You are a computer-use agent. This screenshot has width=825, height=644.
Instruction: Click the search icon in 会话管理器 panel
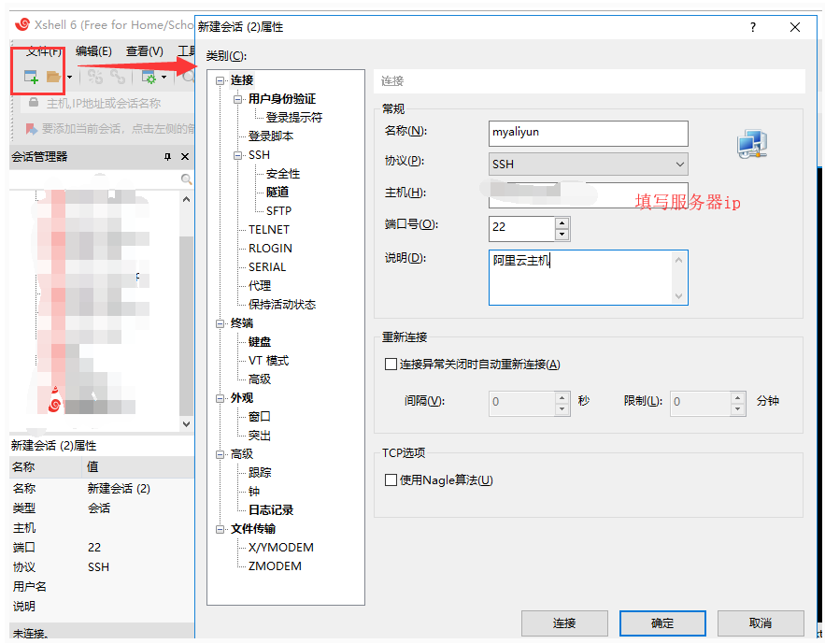(x=186, y=179)
